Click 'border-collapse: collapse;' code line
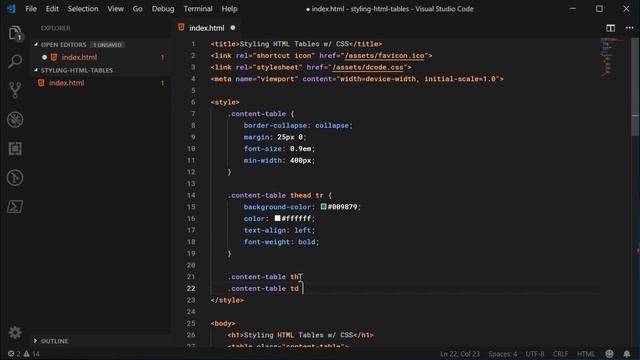 (x=298, y=125)
